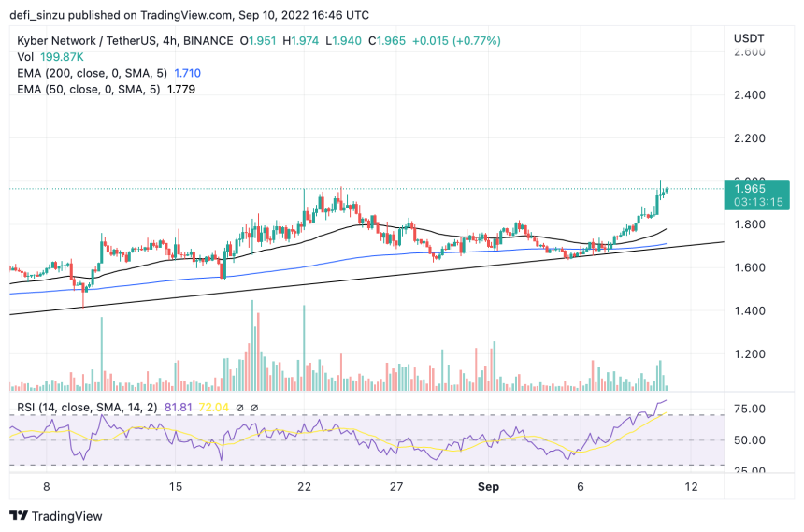Click the TradingView logo at bottom left
The width and height of the screenshot is (804, 532).
coord(56,516)
